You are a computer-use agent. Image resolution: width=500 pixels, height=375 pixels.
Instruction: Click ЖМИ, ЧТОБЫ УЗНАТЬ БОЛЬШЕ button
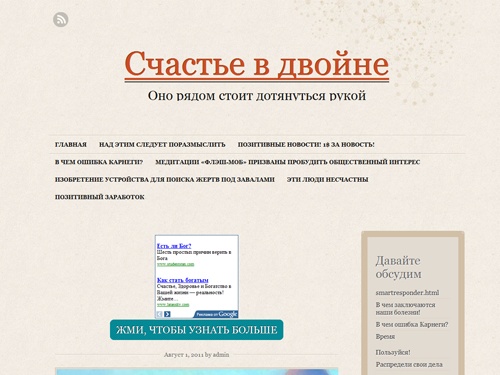click(197, 330)
